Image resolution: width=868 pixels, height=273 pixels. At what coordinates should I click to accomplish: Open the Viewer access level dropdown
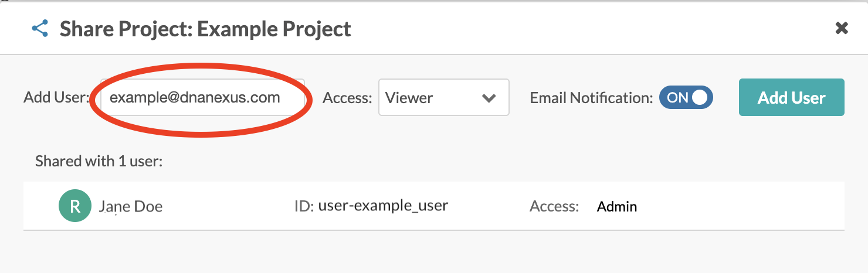click(x=443, y=98)
